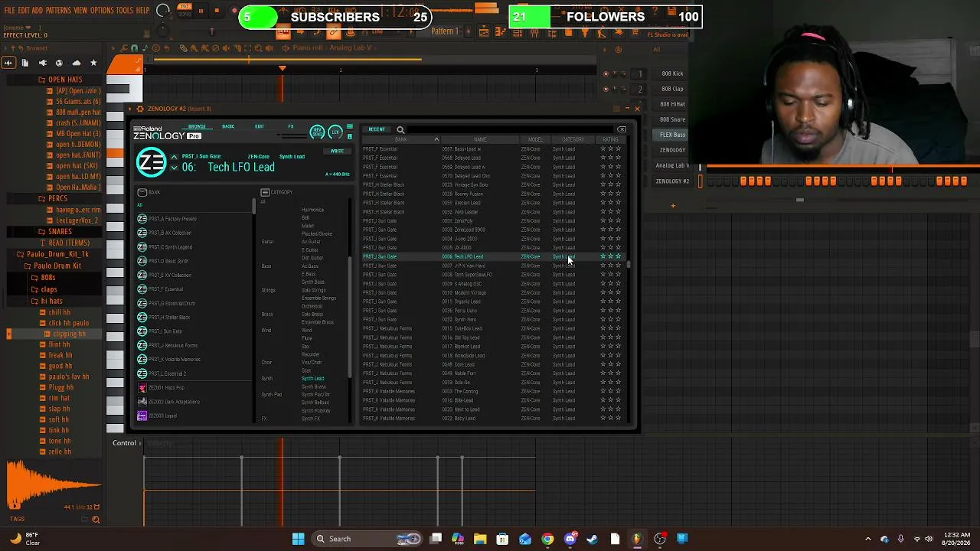Click the BANK folder icon

(142, 192)
